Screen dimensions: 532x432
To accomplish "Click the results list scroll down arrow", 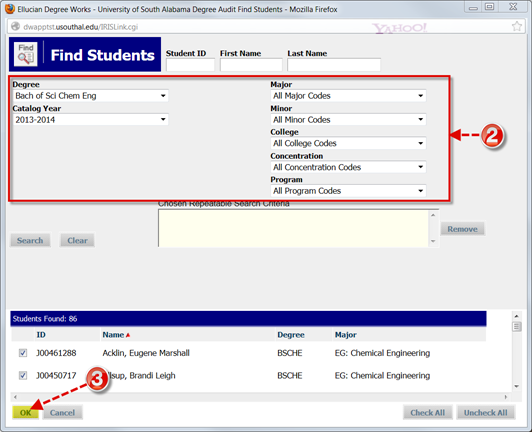I will 516,386.
